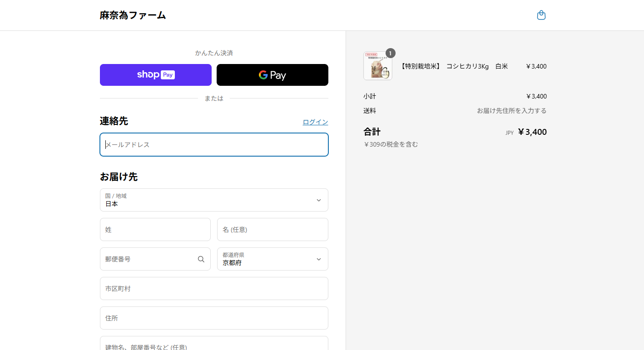The image size is (644, 350).
Task: Click the chevron arrow on the prefecture selector
Action: [319, 259]
